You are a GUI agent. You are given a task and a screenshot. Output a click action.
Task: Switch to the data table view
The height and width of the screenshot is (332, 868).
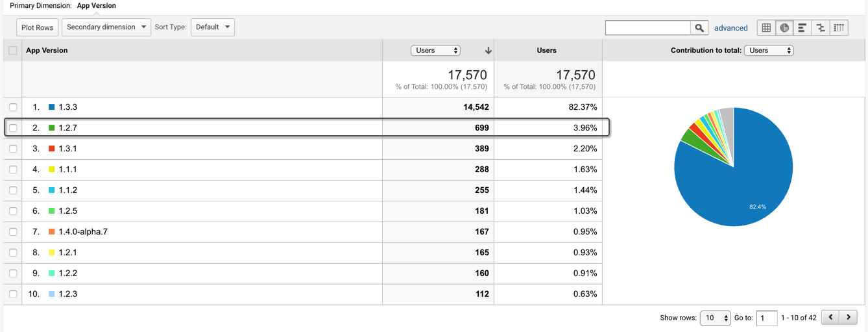(766, 28)
